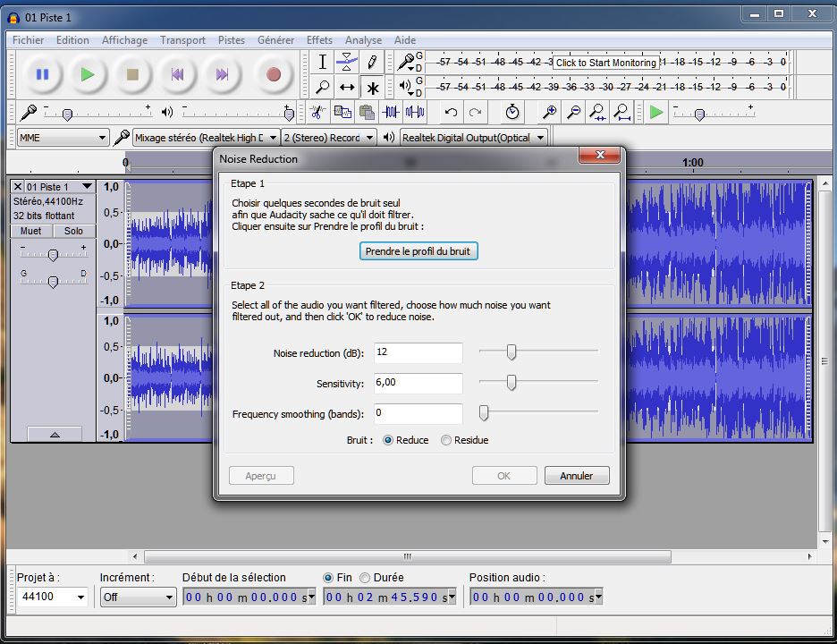Viewport: 837px width, 644px height.
Task: Click the Annuler button
Action: click(577, 476)
